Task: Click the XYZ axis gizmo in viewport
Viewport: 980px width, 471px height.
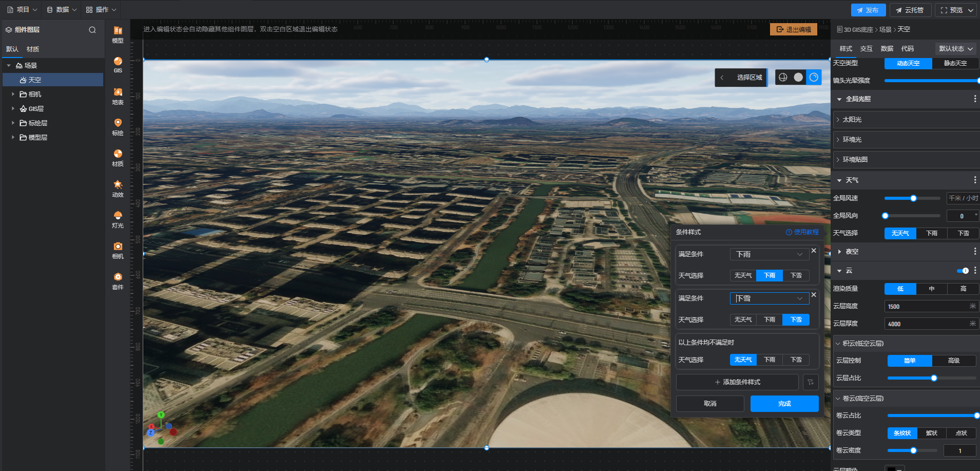Action: (x=161, y=428)
